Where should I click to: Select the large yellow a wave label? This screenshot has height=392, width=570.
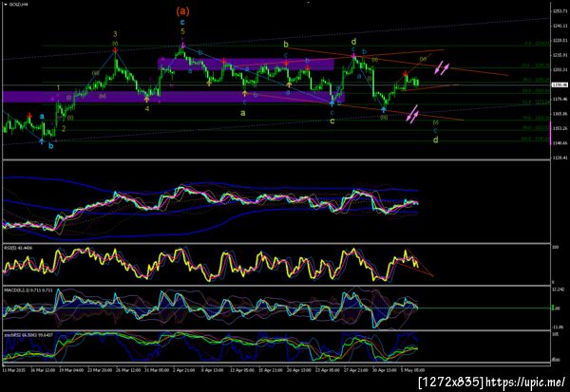click(243, 113)
